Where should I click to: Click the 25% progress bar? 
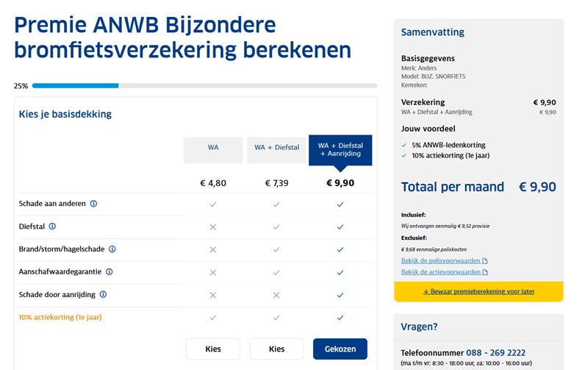coord(205,86)
